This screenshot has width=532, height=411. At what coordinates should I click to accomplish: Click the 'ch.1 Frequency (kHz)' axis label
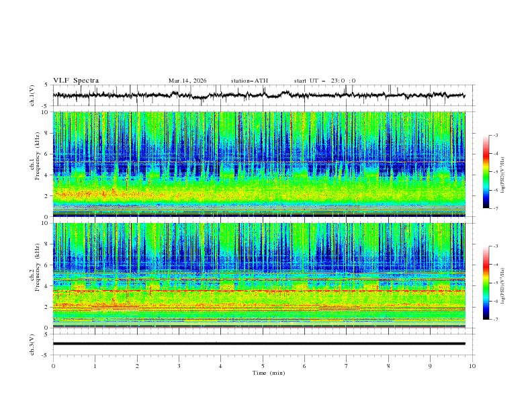[35, 156]
